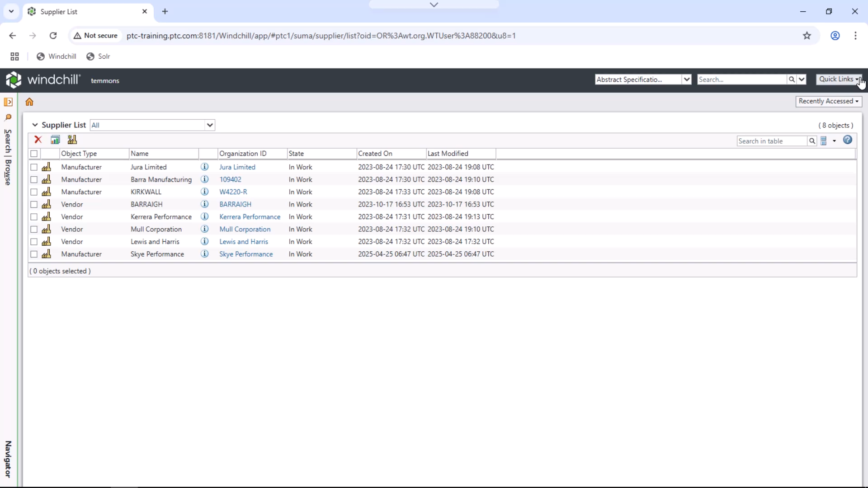Open the Home icon in breadcrumb
Image resolution: width=868 pixels, height=488 pixels.
29,102
